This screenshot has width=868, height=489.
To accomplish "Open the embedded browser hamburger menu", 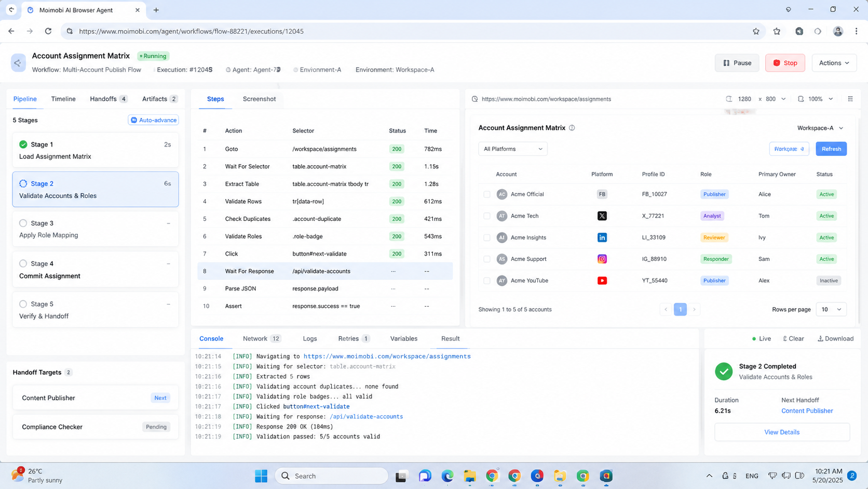I will [850, 99].
